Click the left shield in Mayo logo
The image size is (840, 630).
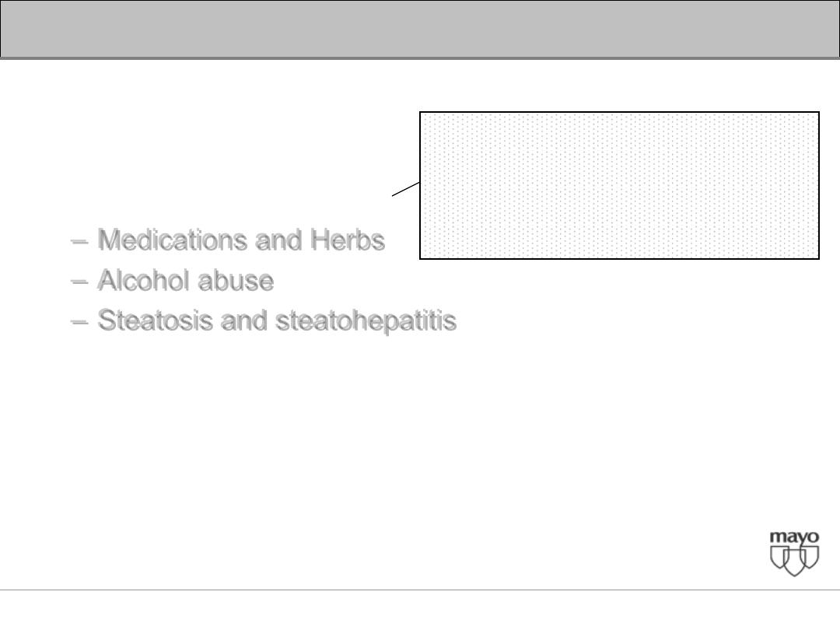[780, 558]
